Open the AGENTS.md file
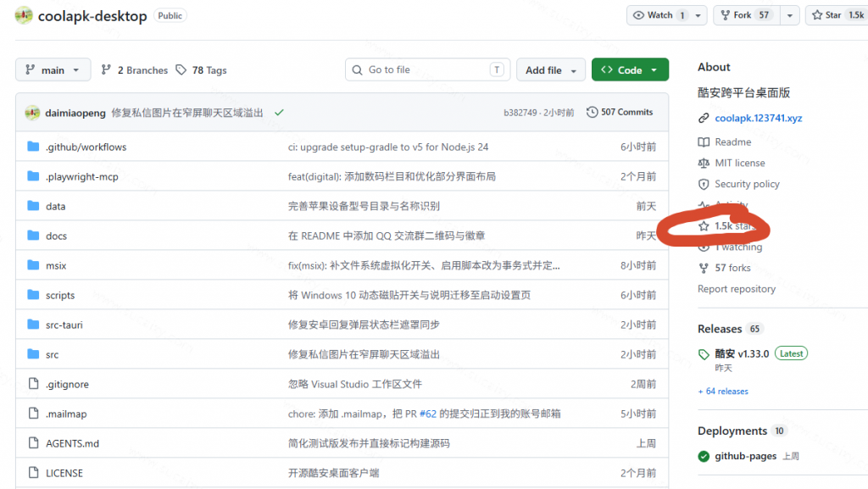This screenshot has height=489, width=868. [x=73, y=443]
